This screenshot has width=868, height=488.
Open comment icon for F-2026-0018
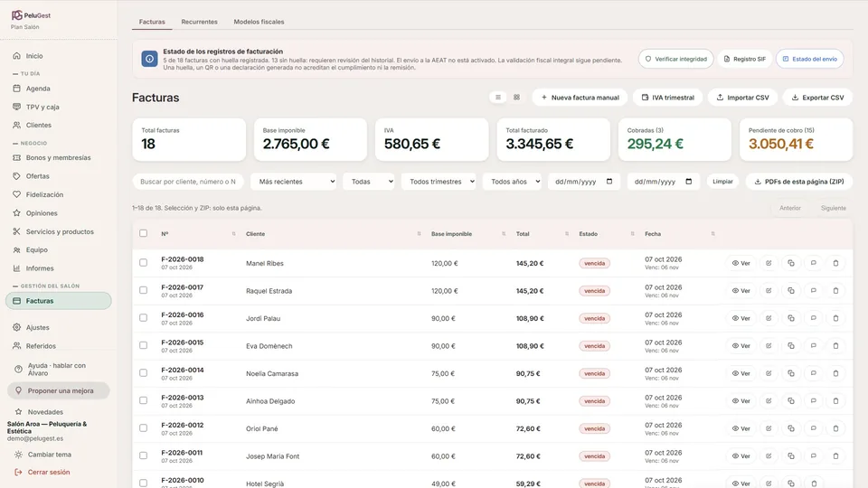tap(813, 263)
